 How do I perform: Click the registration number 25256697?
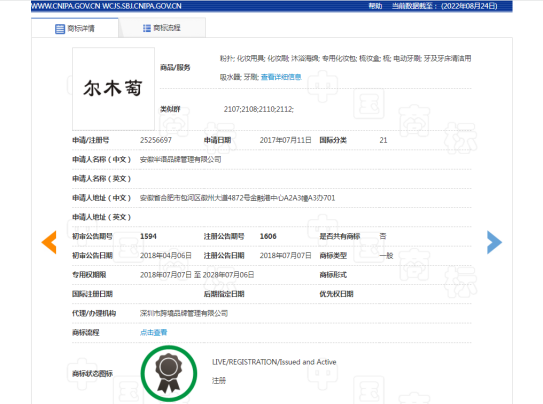click(x=156, y=140)
